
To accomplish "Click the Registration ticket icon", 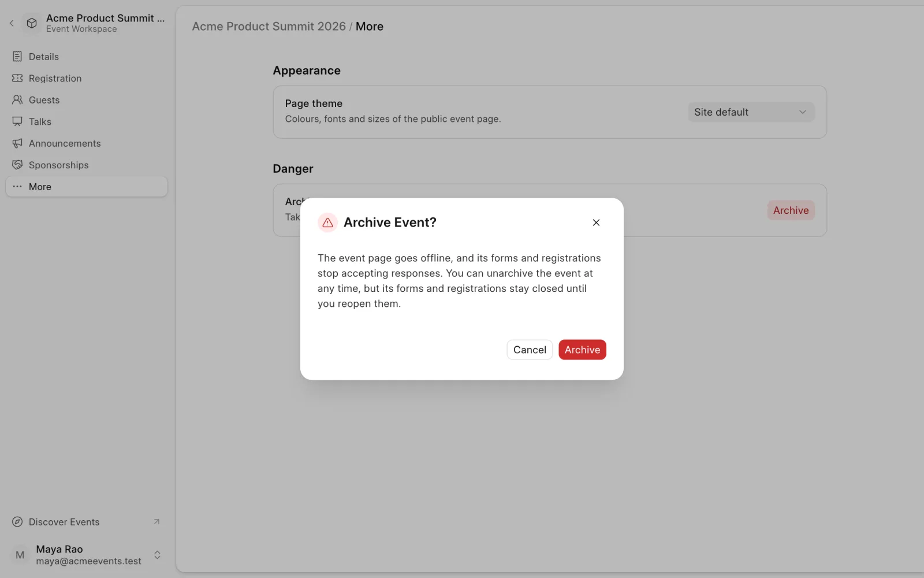I will click(x=17, y=78).
